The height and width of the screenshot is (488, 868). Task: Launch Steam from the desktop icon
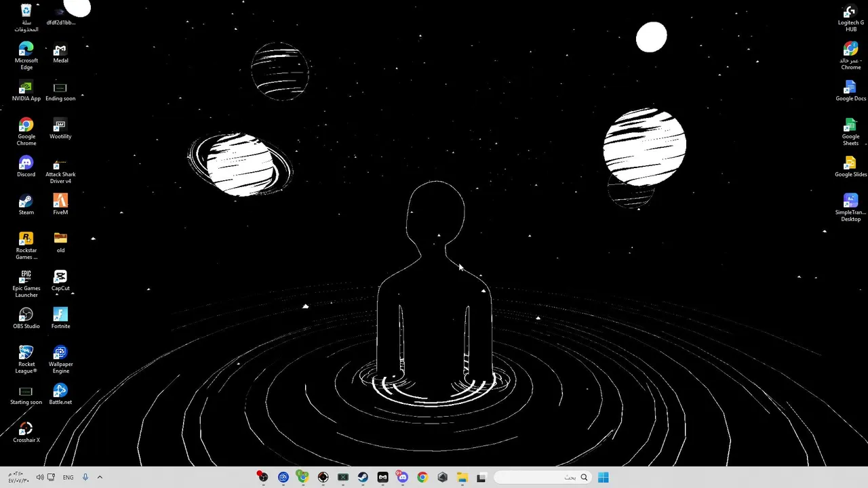tap(26, 205)
